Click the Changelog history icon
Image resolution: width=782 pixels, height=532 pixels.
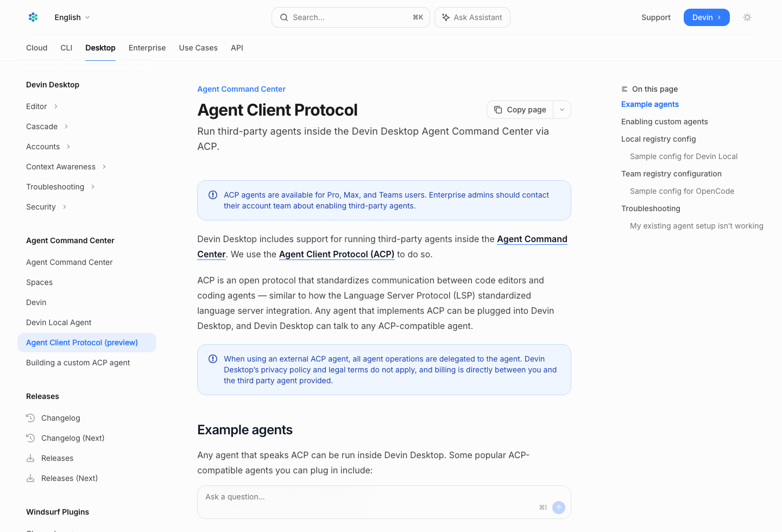tap(30, 418)
